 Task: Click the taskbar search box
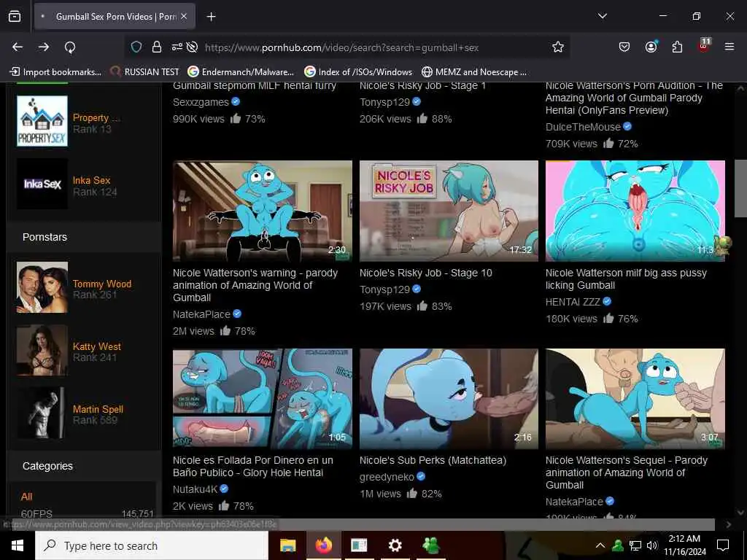pyautogui.click(x=152, y=545)
